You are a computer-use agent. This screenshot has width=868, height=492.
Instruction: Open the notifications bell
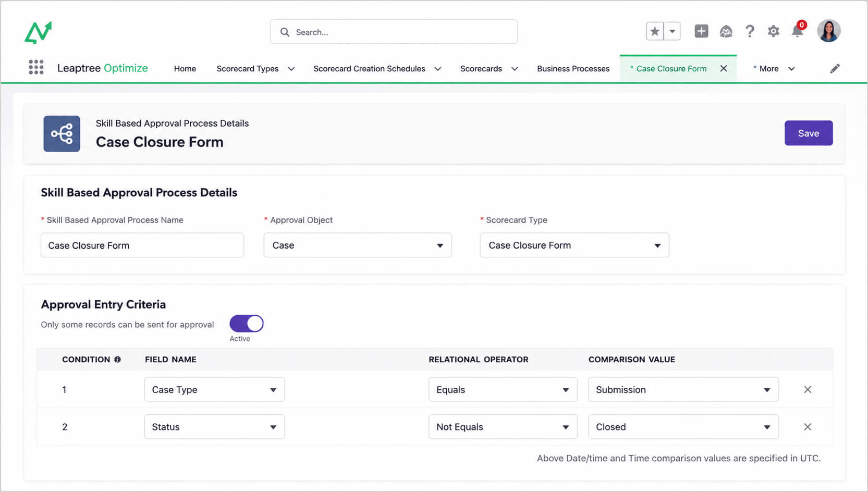pyautogui.click(x=798, y=31)
